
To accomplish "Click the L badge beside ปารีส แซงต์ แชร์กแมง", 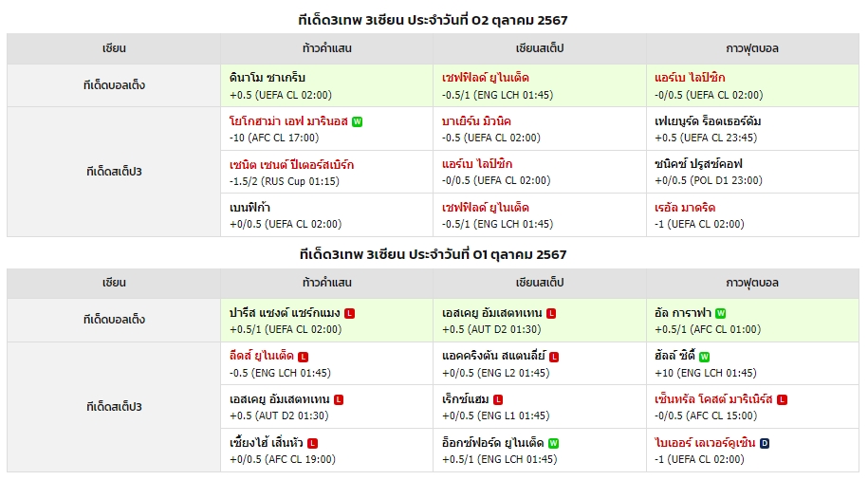I will click(x=349, y=313).
